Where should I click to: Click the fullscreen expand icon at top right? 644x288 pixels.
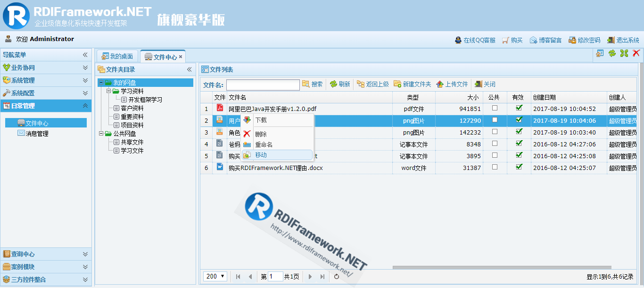pyautogui.click(x=624, y=53)
